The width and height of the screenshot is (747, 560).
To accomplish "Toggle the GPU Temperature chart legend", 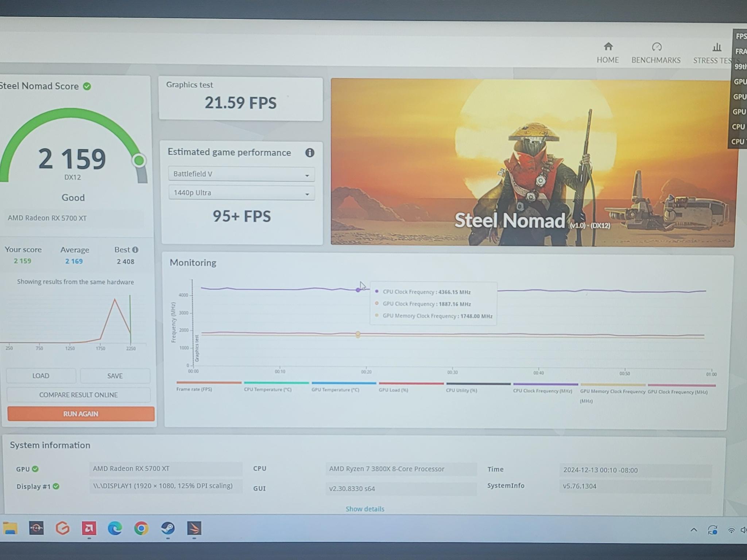I will pos(343,387).
